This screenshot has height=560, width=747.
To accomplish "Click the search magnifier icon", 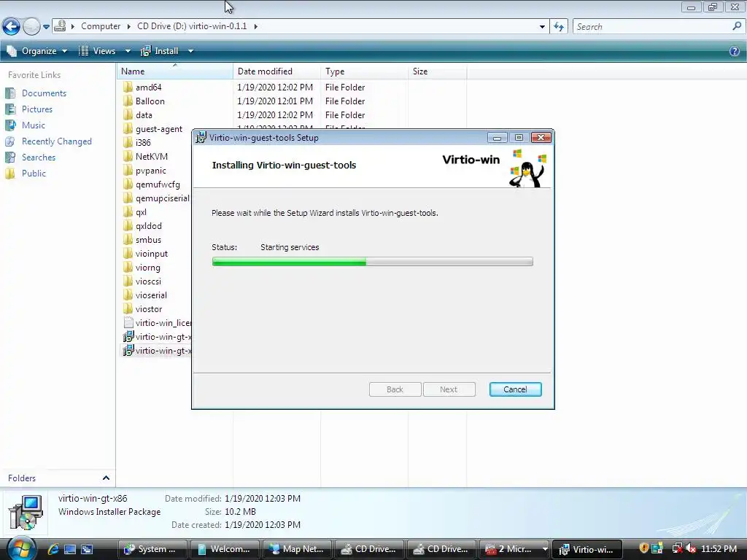I will 737,26.
